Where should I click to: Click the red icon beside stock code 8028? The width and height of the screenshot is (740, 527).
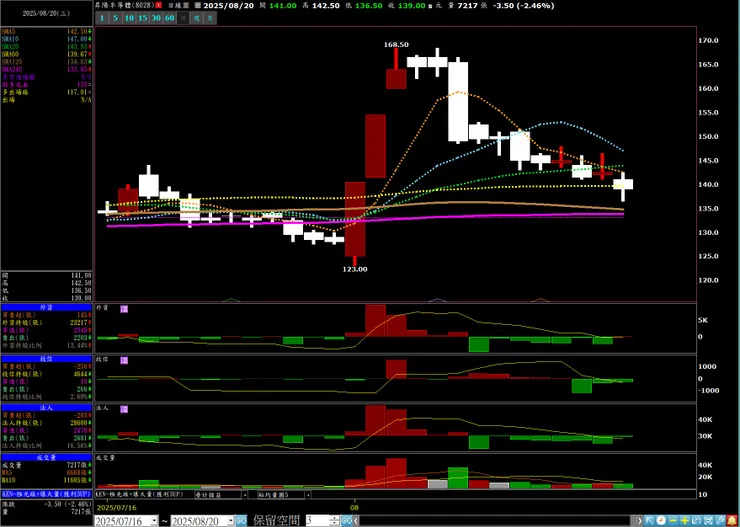click(x=159, y=6)
